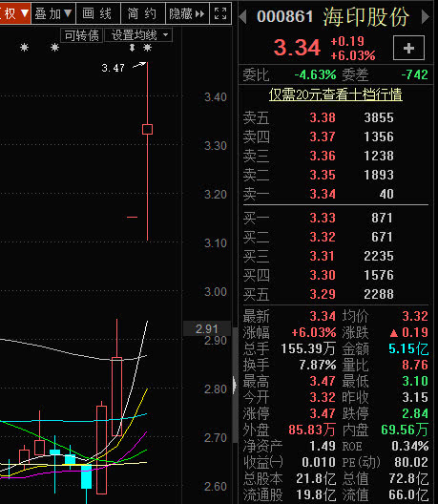Viewport: 438px width, 504px height.
Task: Click 总手 value 155.39万
Action: click(x=308, y=348)
